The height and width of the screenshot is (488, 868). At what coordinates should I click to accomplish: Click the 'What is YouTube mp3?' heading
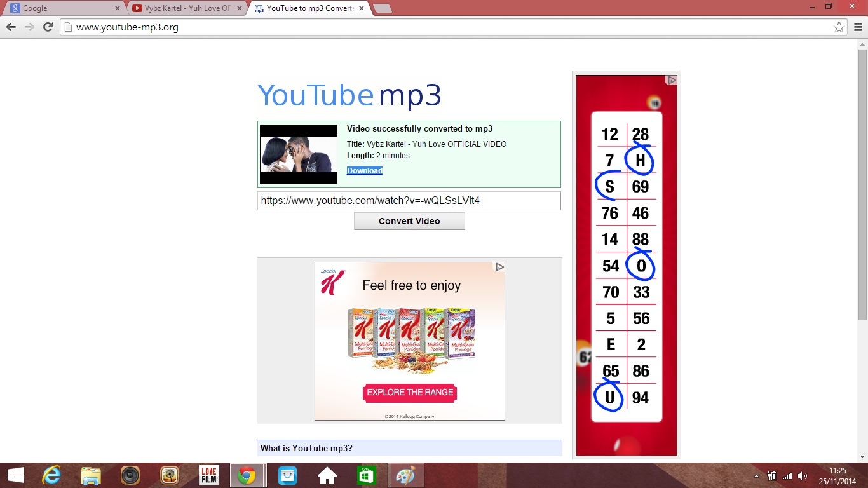click(x=306, y=449)
